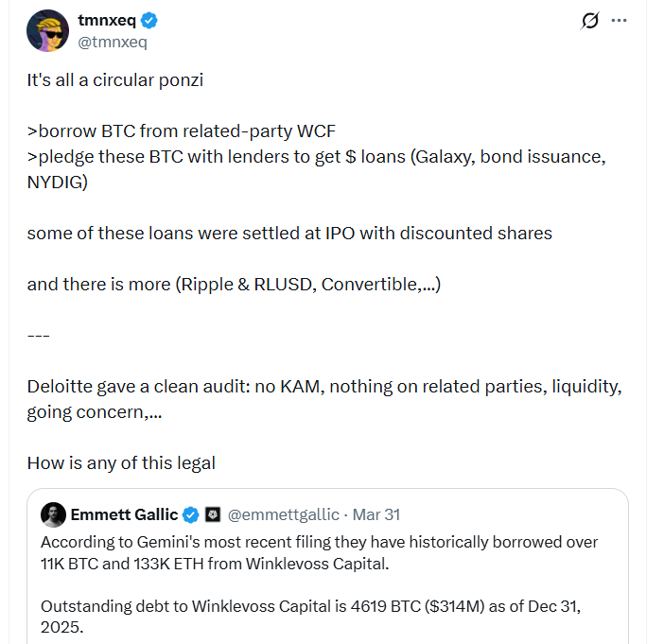
Task: Click the @emmettgallic handle
Action: pos(285,514)
